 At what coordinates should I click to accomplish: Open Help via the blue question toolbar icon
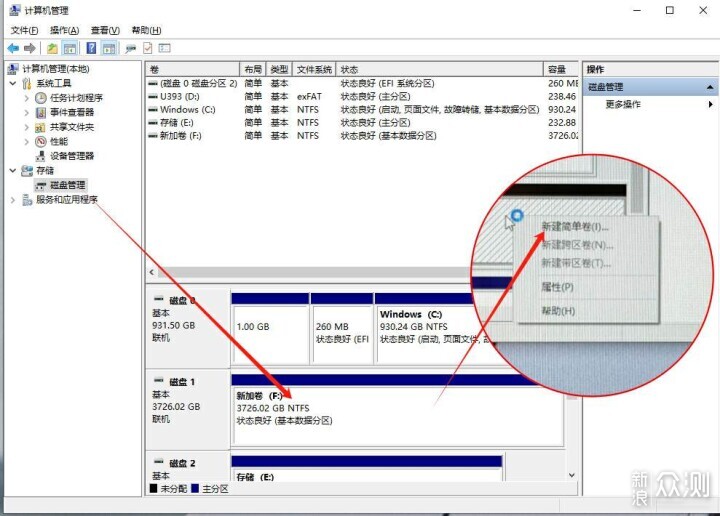point(91,48)
